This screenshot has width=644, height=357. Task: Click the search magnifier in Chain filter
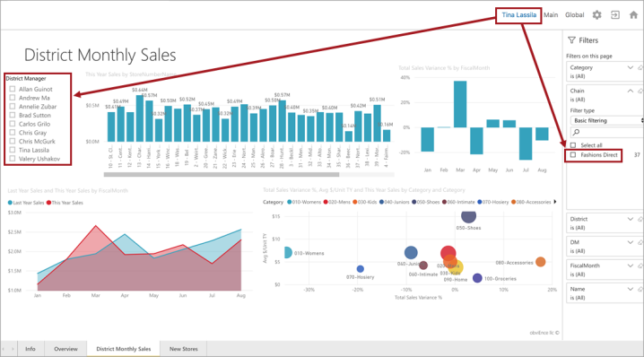[576, 132]
